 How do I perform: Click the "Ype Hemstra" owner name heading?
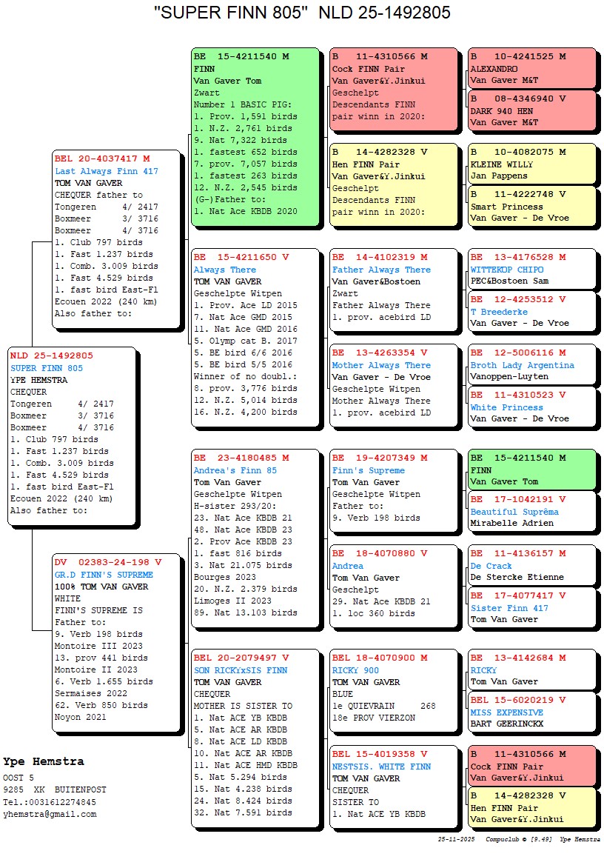click(x=43, y=761)
